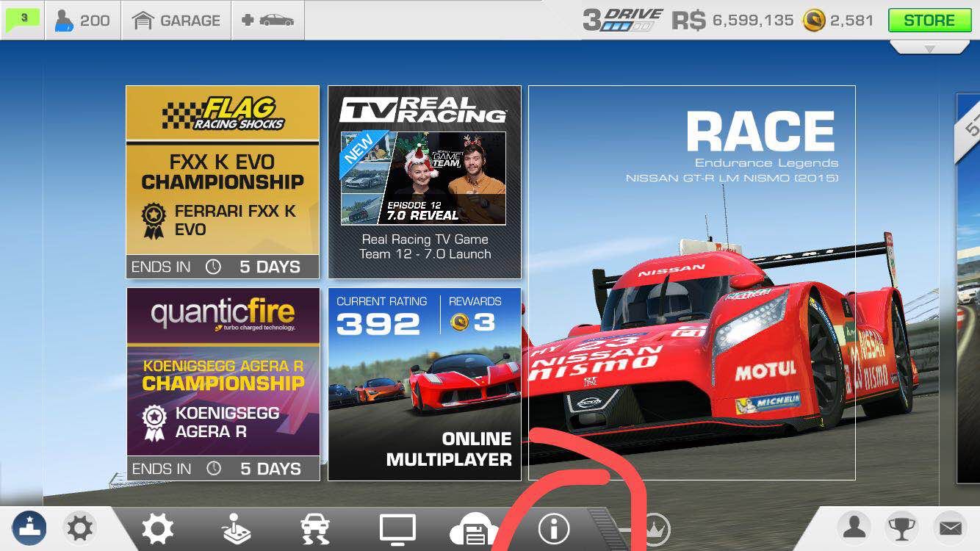Tap the Current Rating 392 value
980x551 pixels.
point(378,324)
